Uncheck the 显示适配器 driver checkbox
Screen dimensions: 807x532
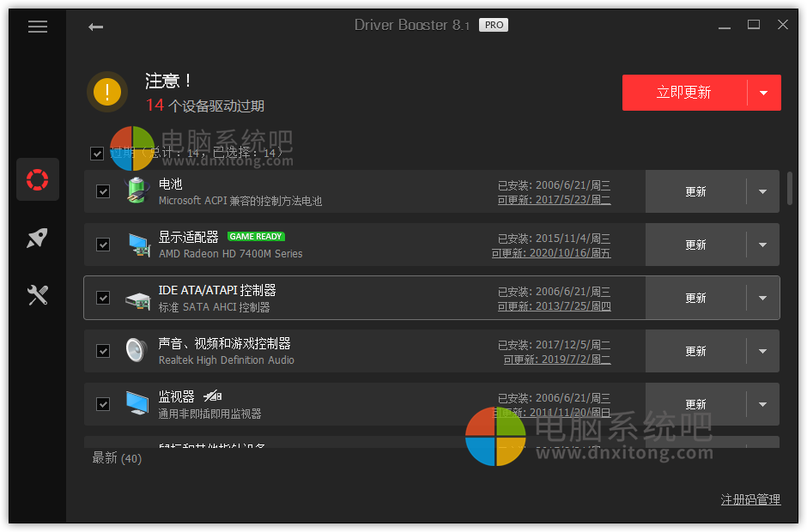[103, 245]
